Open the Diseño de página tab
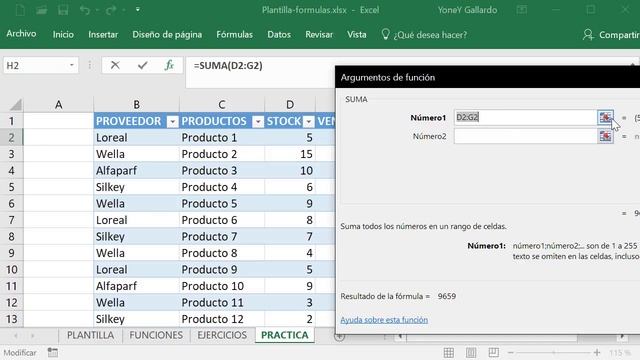Screen dimensions: 640x360 click(x=167, y=34)
